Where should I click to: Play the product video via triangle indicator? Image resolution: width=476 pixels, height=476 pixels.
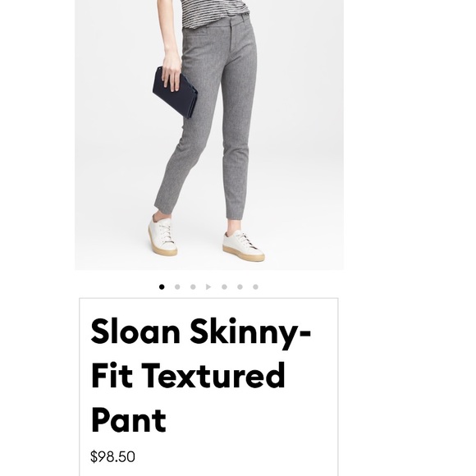208,287
